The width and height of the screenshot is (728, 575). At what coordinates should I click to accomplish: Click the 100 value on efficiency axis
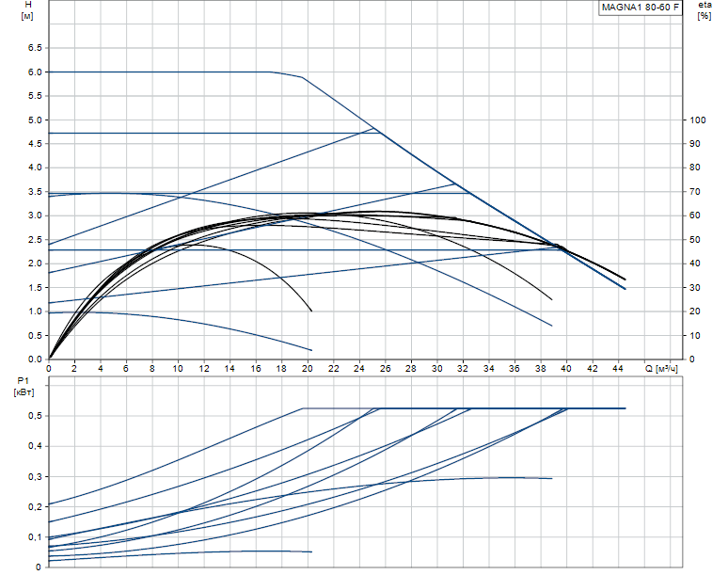tap(697, 120)
